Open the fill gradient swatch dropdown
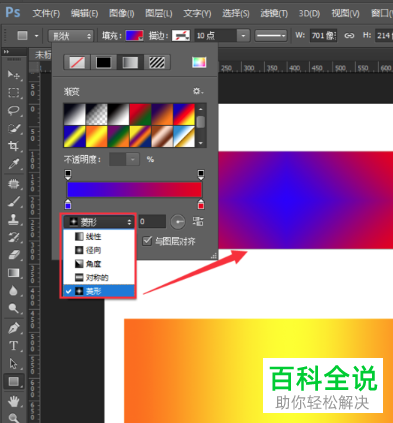Viewport: 393px width, 423px height. pos(134,35)
